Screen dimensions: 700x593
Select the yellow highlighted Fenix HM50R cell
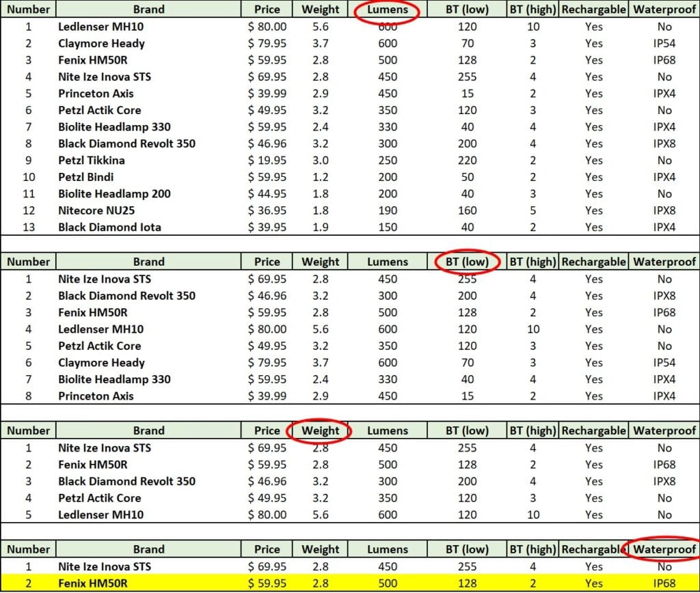[x=92, y=583]
